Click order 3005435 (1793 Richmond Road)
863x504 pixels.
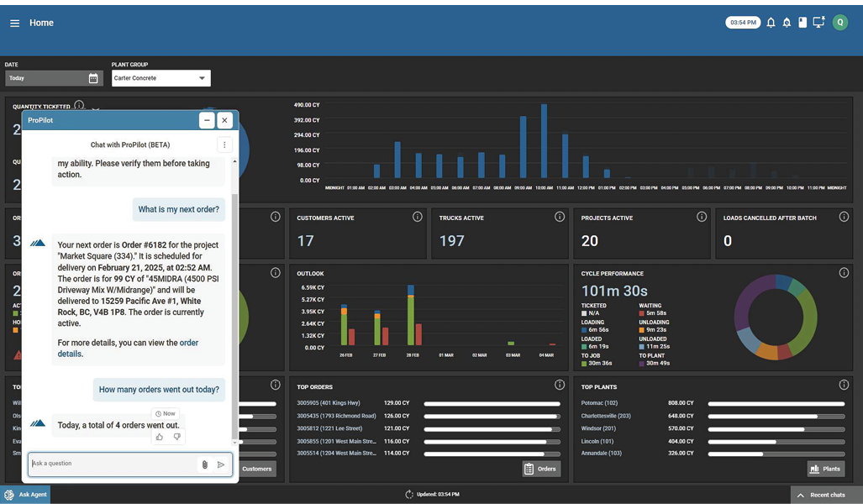(x=336, y=416)
